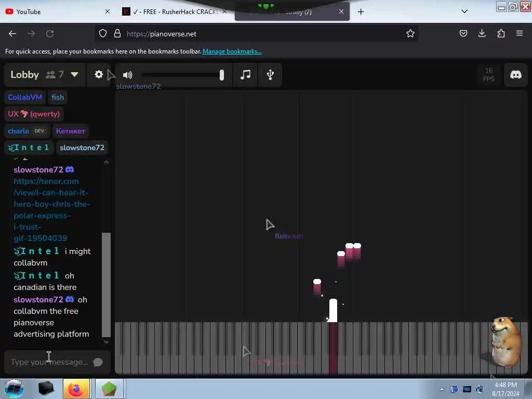Click the Lobby room name
Viewport: 532px width, 399px height.
[25, 75]
